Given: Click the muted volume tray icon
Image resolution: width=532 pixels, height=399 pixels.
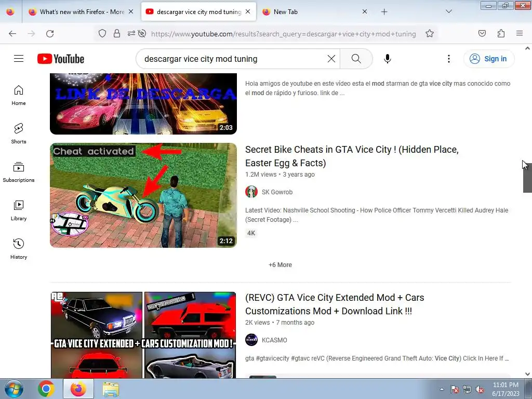Looking at the screenshot, I should [480, 389].
